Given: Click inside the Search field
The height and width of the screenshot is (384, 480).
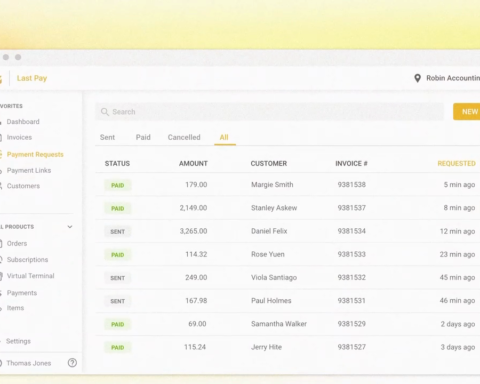Looking at the screenshot, I should pos(269,112).
